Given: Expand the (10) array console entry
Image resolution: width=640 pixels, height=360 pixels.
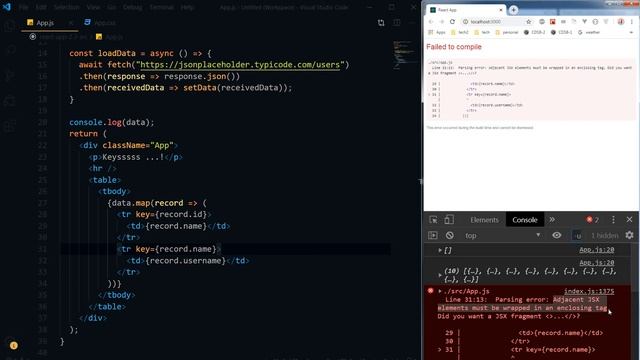Looking at the screenshot, I should coord(440,275).
